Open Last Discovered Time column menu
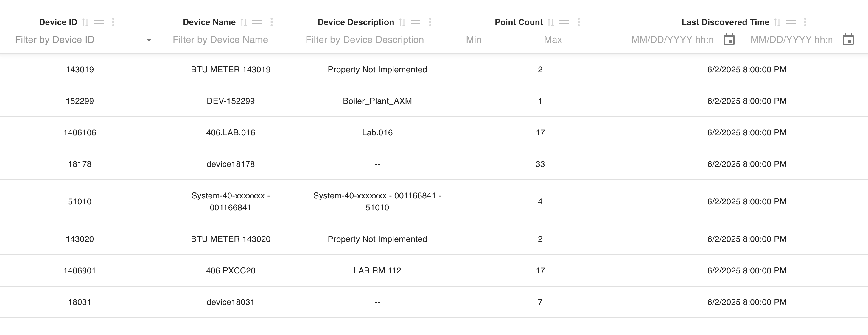The image size is (868, 335). point(805,22)
